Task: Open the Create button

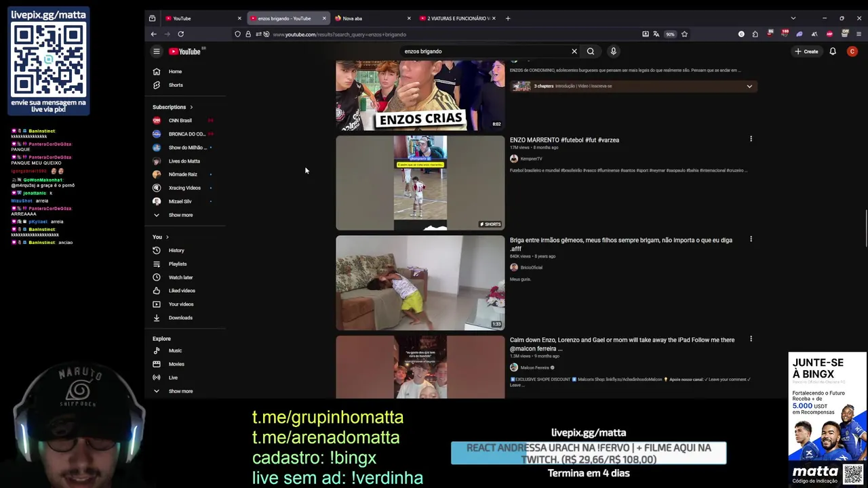Action: coord(807,52)
